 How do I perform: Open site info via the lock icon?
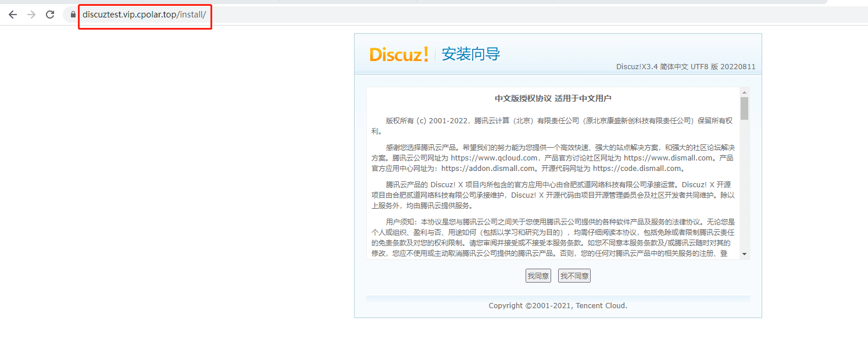pos(73,15)
